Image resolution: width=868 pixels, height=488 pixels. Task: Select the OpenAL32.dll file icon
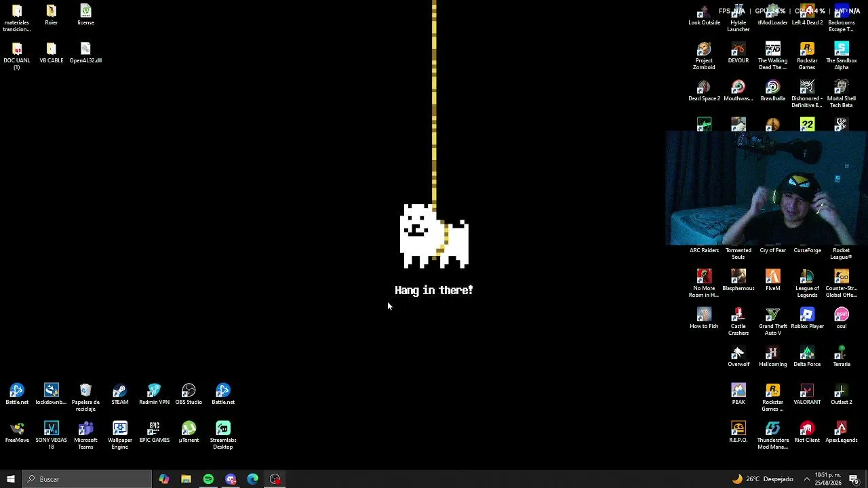[85, 52]
